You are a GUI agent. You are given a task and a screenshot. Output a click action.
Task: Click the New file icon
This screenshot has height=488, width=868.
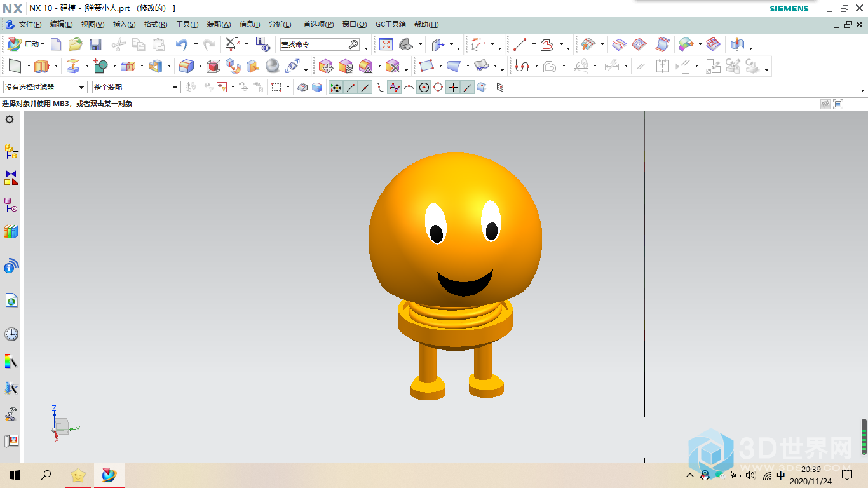click(56, 44)
